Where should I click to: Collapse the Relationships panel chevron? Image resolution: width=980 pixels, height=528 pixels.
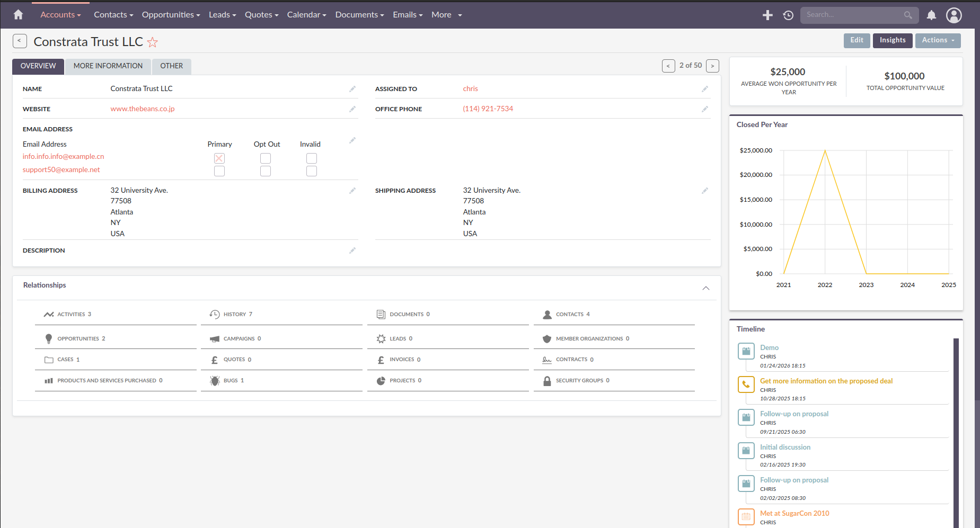[x=706, y=288]
